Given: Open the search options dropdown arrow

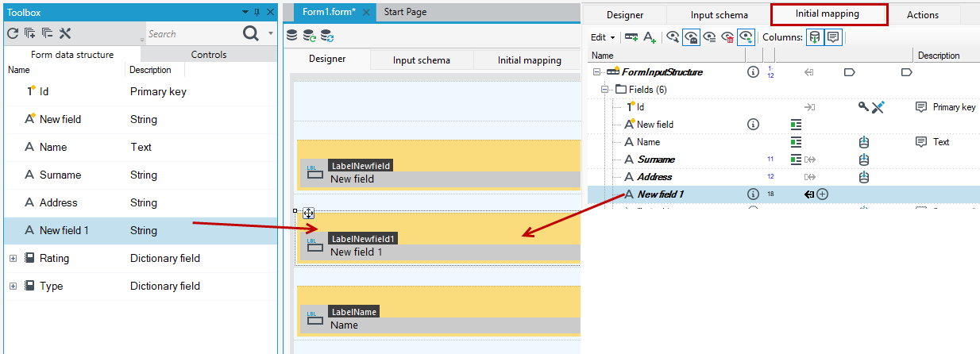Looking at the screenshot, I should (x=270, y=33).
